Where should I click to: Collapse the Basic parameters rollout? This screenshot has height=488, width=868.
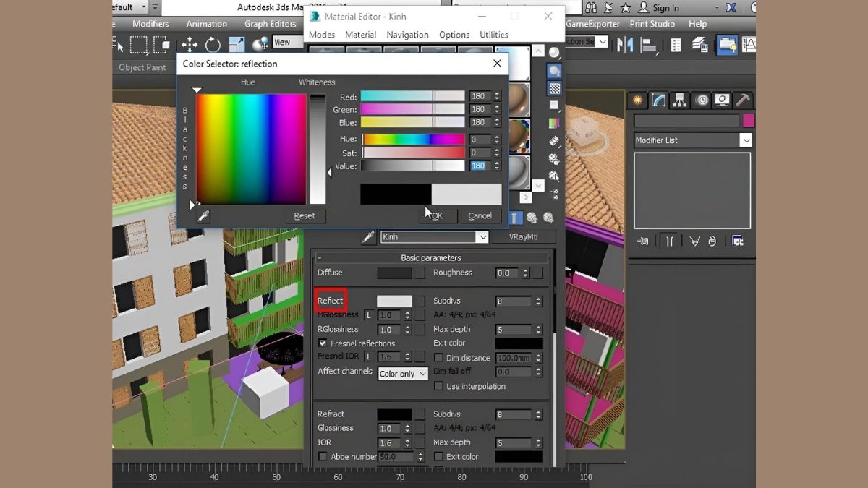(320, 257)
